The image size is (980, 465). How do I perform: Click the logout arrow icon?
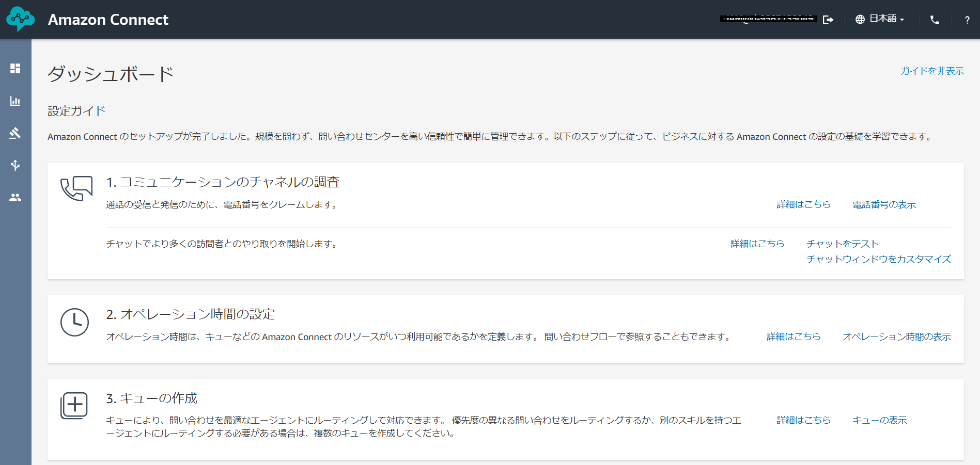click(x=828, y=20)
